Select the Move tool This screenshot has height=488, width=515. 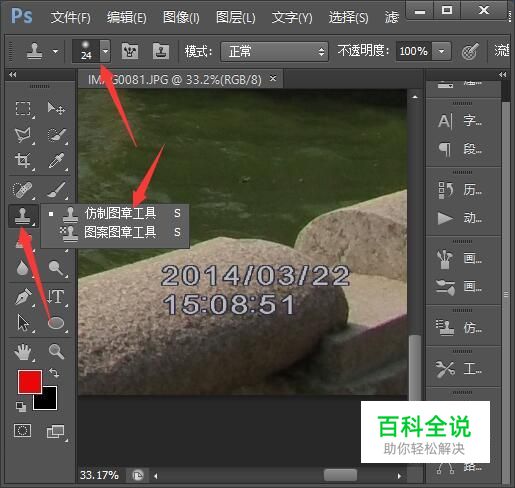click(x=56, y=108)
